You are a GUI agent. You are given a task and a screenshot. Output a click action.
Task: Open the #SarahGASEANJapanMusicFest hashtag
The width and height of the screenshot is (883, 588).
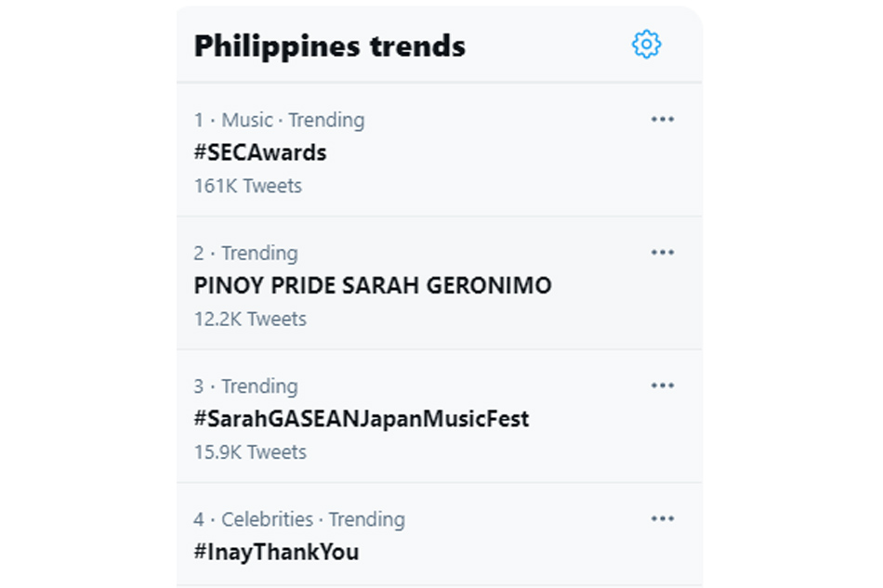(x=361, y=419)
